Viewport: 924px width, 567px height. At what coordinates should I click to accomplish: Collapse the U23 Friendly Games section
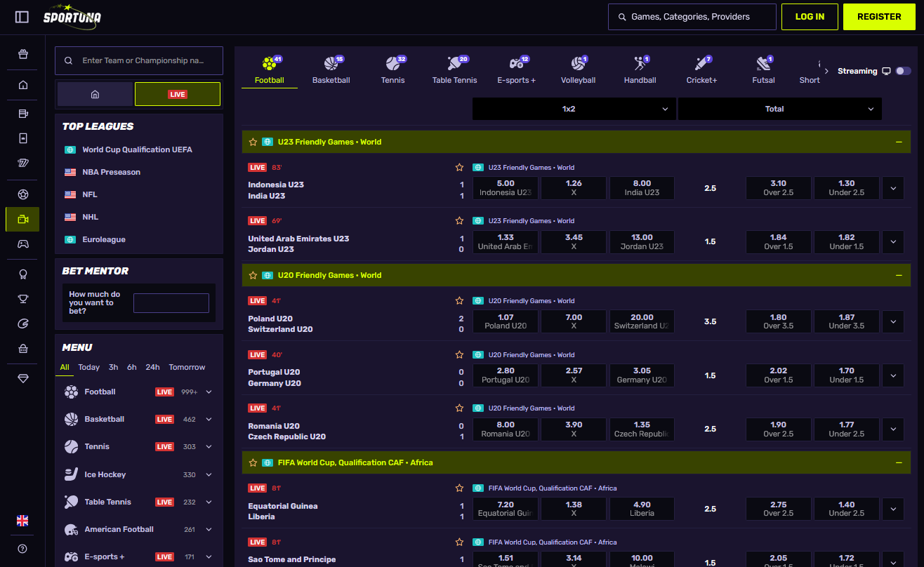pos(899,142)
